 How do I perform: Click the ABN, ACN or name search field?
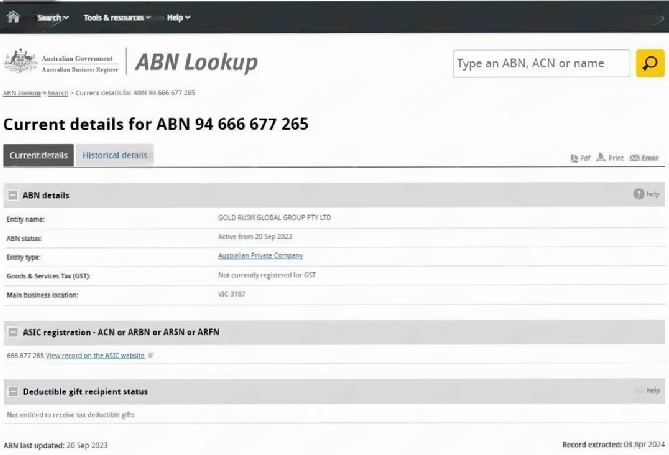(x=541, y=63)
